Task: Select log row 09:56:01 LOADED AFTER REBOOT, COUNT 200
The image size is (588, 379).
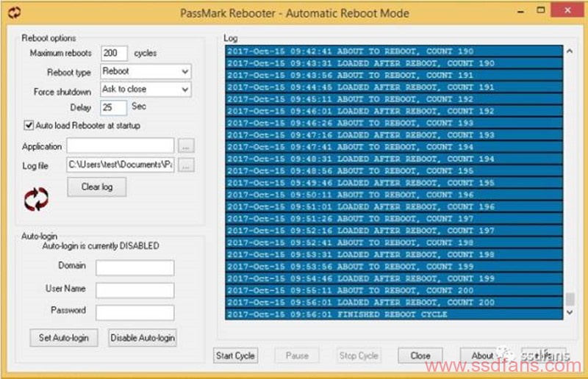Action: pos(394,303)
